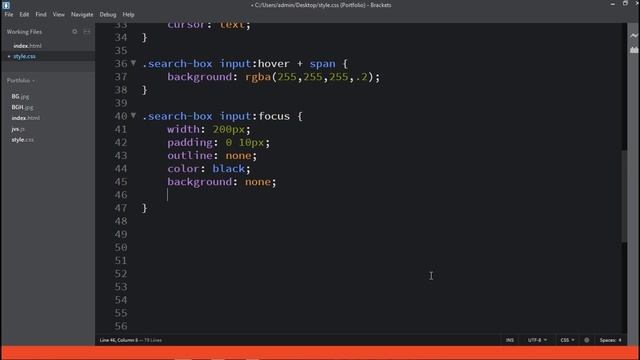The image size is (640, 360).
Task: Click 'outline' property on line 43
Action: click(x=190, y=156)
